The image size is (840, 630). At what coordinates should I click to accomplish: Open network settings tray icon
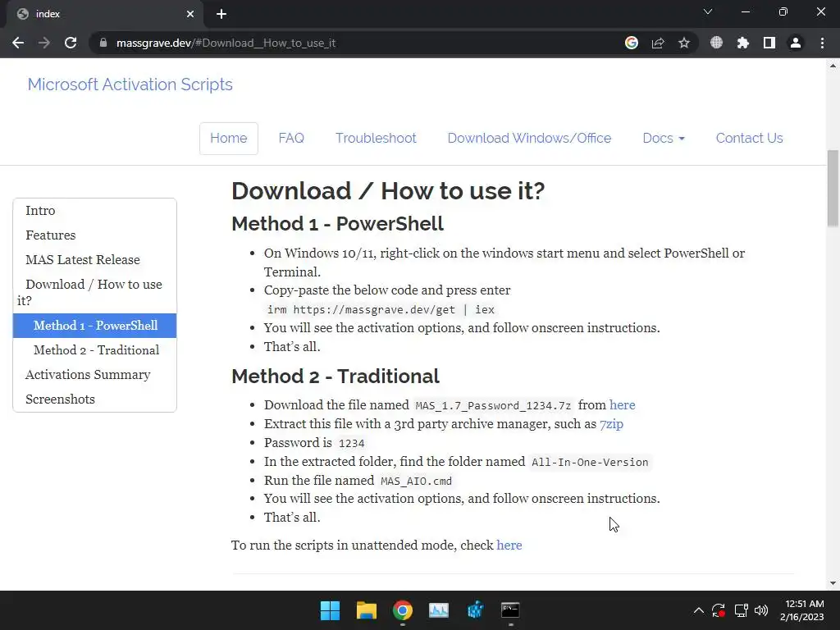pos(741,610)
